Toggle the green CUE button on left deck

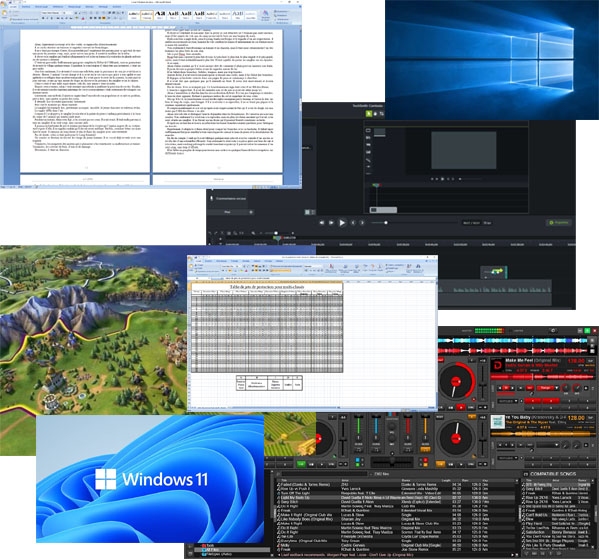[x=301, y=464]
